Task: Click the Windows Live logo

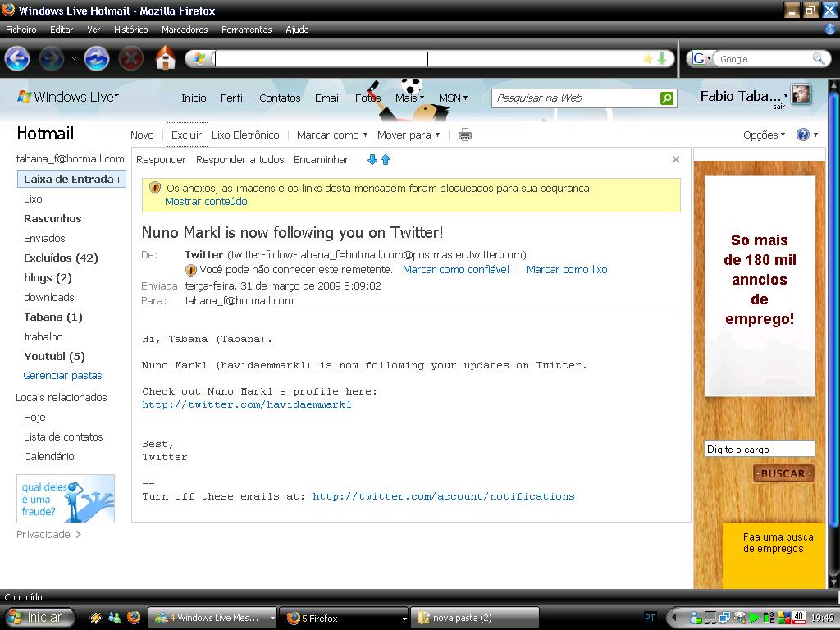Action: click(x=68, y=97)
